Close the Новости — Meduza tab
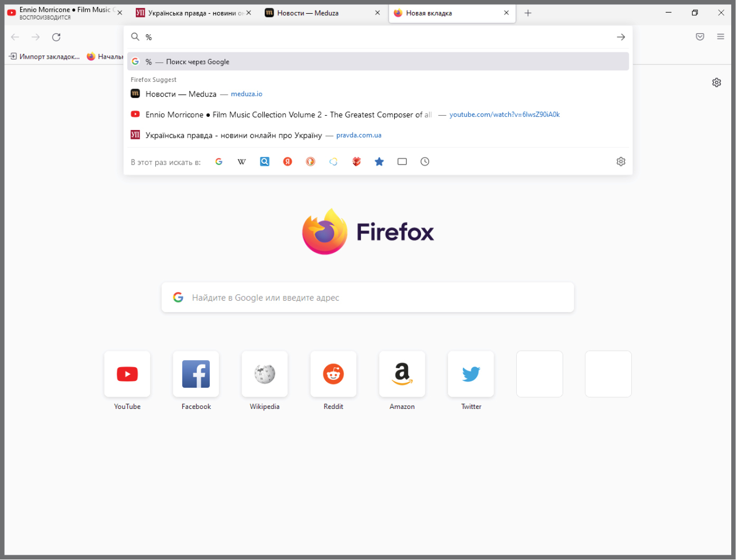The height and width of the screenshot is (560, 736). [377, 13]
